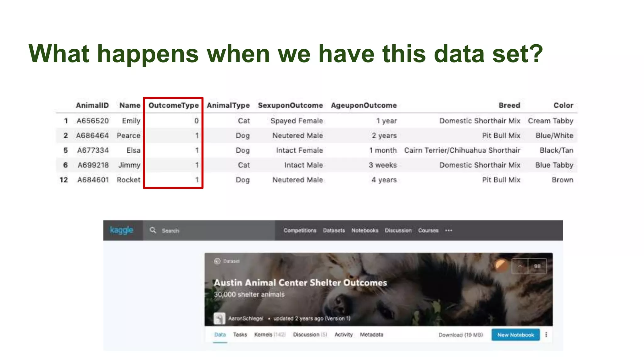Click the AnimalType column header

(228, 105)
